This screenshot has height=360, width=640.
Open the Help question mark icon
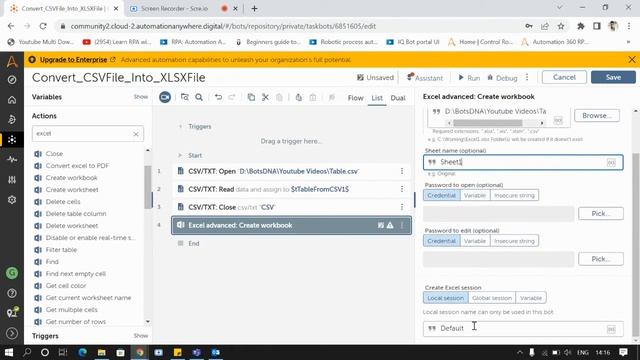(x=12, y=293)
